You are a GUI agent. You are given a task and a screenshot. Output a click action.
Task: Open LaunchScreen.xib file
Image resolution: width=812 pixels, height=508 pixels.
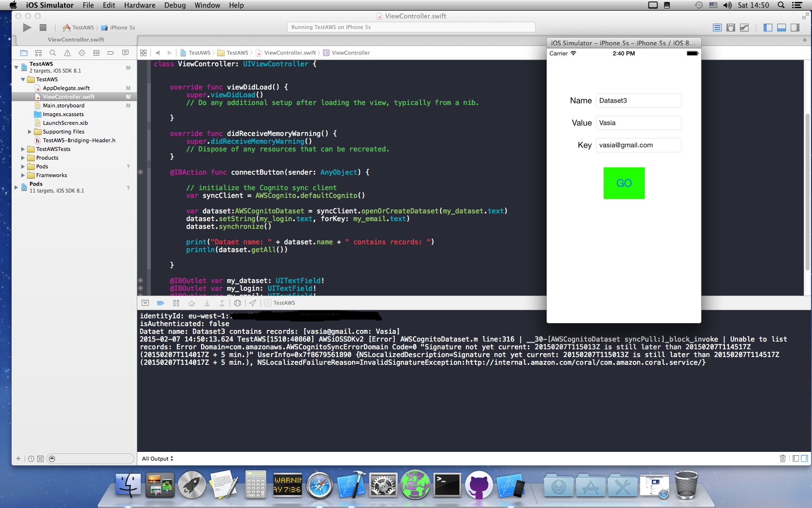click(65, 123)
